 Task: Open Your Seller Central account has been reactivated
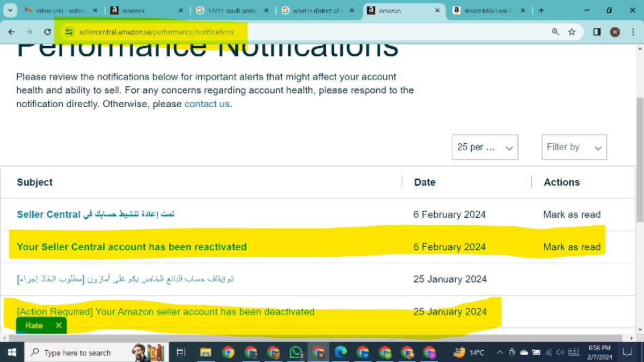(131, 247)
